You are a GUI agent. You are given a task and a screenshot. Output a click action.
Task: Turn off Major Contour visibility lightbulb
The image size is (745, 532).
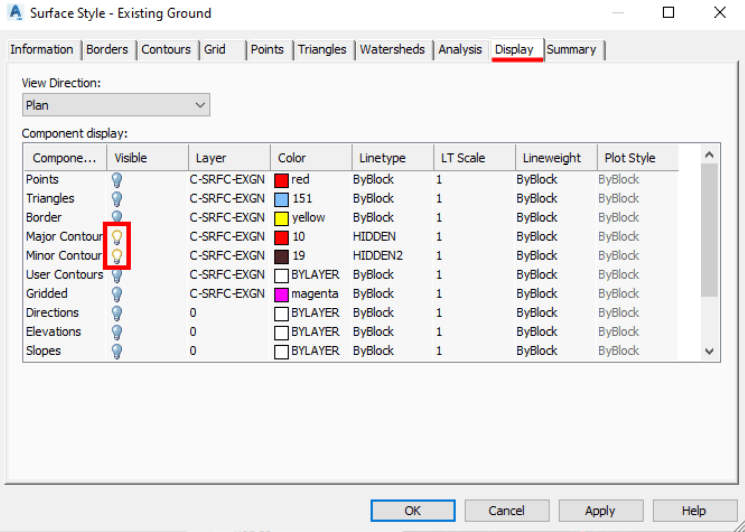click(x=117, y=237)
